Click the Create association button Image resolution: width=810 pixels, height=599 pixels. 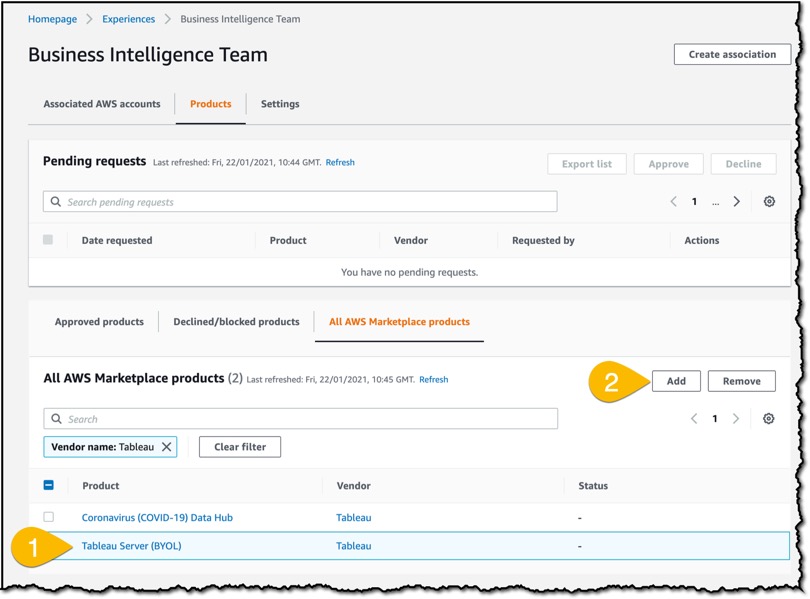tap(732, 54)
